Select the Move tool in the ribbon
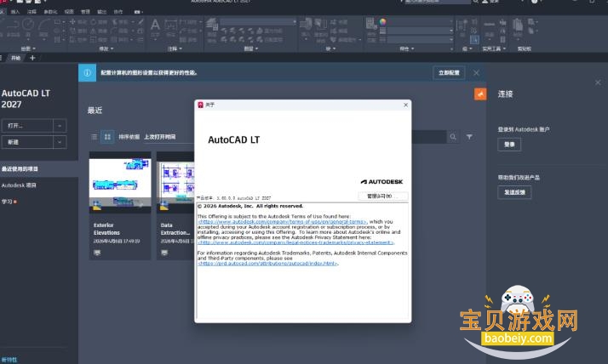608x364 pixels. coord(78,22)
